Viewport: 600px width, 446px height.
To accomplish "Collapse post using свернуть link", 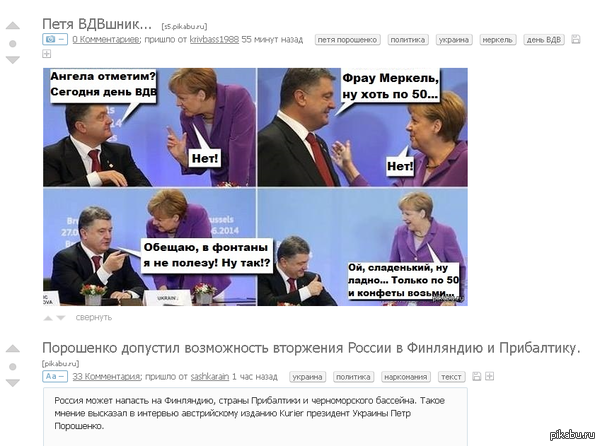I will 94,317.
